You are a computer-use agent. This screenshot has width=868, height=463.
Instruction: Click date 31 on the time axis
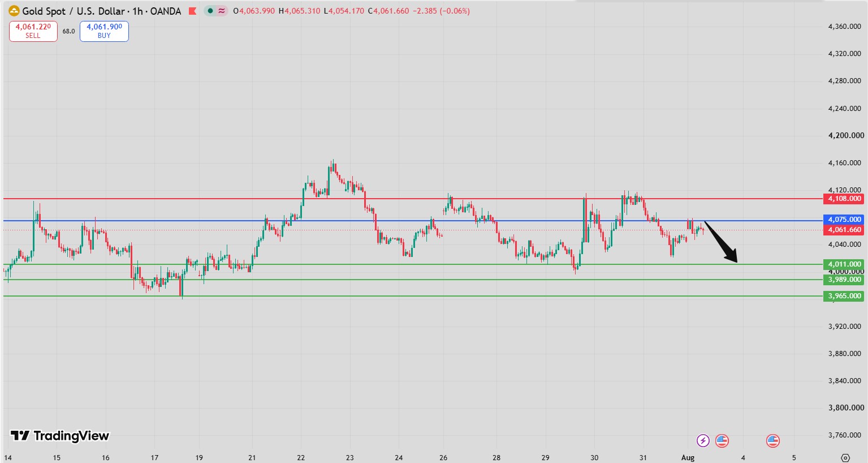coord(643,457)
